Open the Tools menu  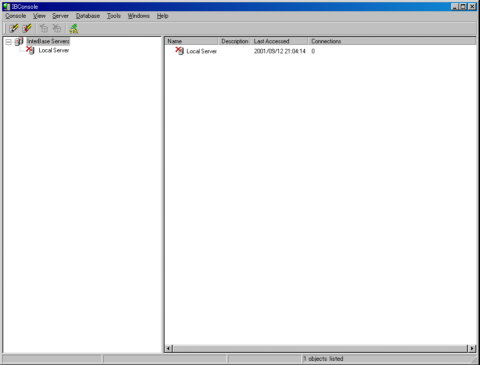[114, 16]
